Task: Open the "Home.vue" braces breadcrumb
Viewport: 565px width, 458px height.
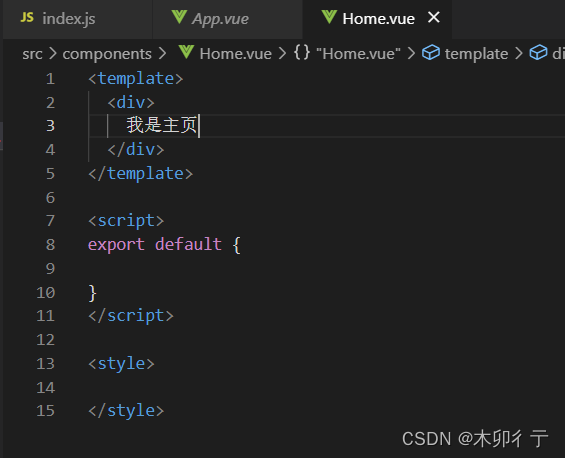Action: tap(358, 54)
